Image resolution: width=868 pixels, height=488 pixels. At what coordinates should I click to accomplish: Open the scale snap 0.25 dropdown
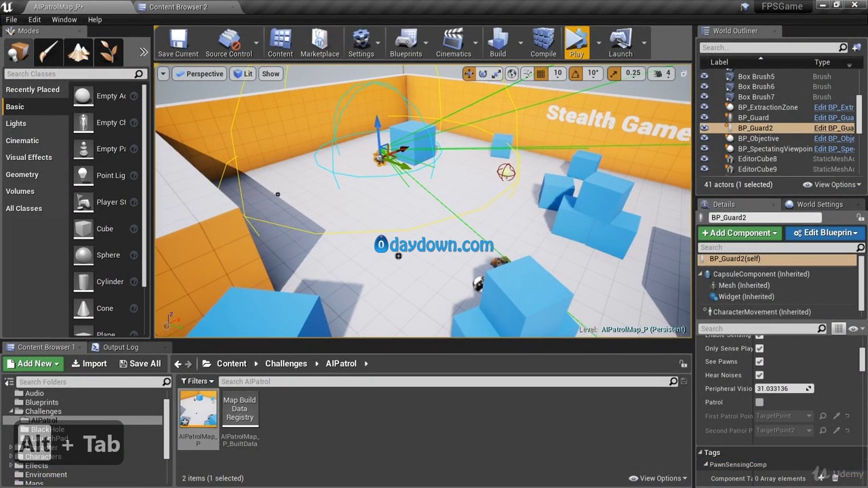coord(633,73)
